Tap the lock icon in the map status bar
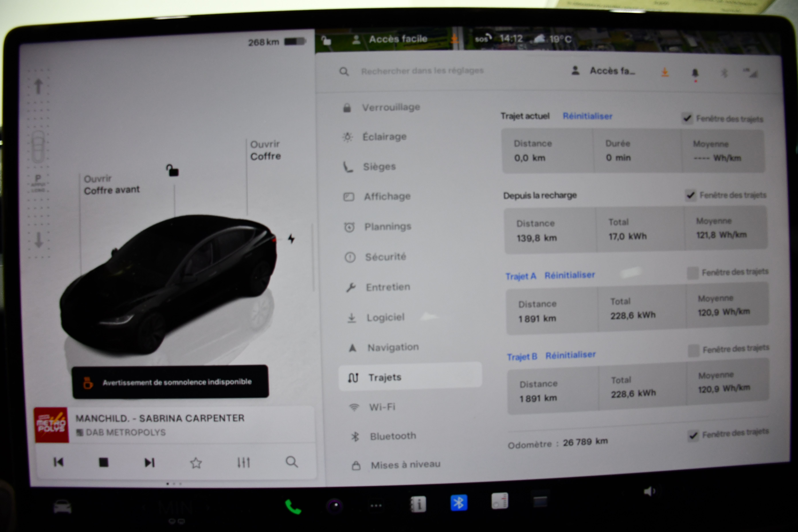 coord(326,40)
